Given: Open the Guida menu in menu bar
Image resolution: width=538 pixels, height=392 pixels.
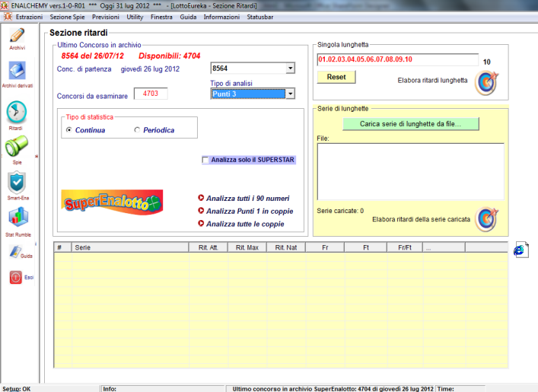Looking at the screenshot, I should click(x=188, y=17).
